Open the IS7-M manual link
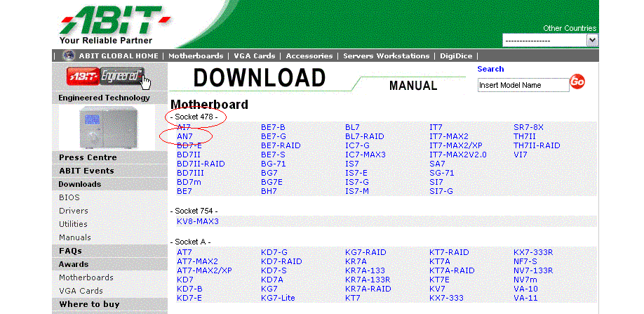The width and height of the screenshot is (644, 314). [357, 191]
